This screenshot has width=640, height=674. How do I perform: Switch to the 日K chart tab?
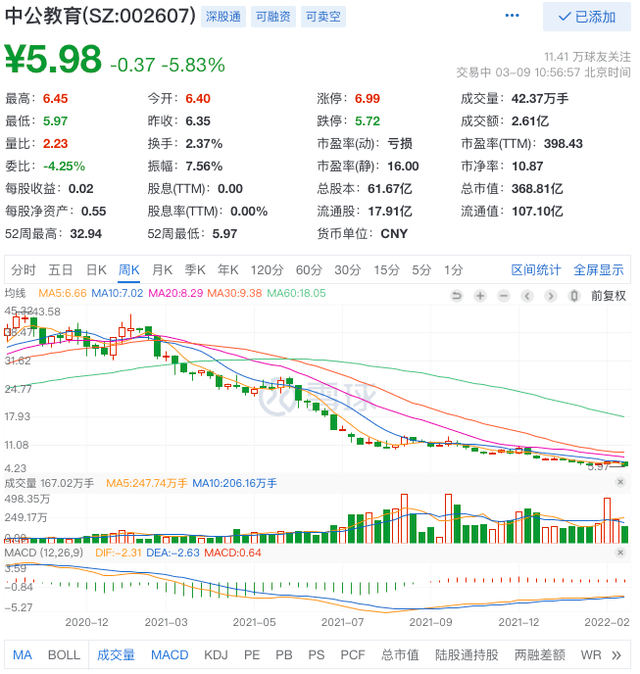96,270
